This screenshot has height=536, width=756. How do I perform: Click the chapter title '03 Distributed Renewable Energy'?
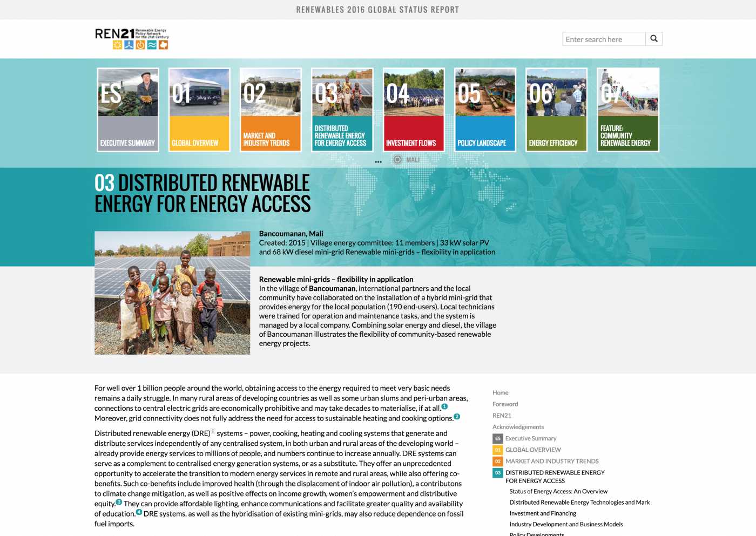click(x=202, y=193)
